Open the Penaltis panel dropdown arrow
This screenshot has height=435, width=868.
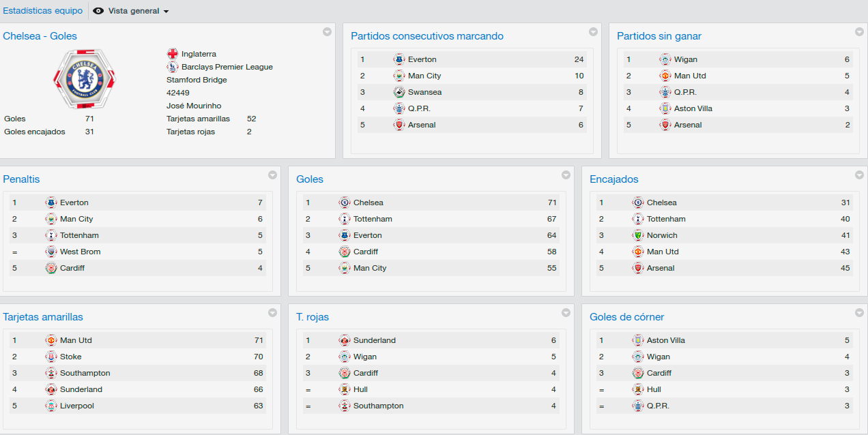pos(272,175)
